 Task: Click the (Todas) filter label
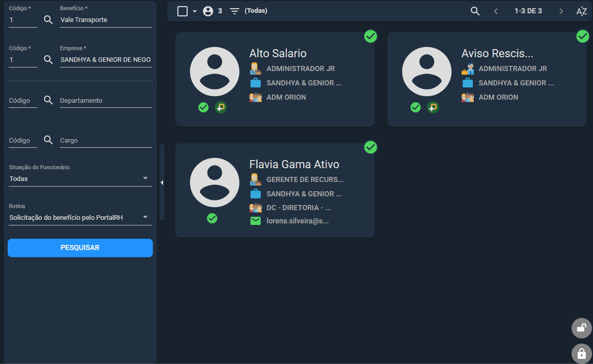point(256,11)
